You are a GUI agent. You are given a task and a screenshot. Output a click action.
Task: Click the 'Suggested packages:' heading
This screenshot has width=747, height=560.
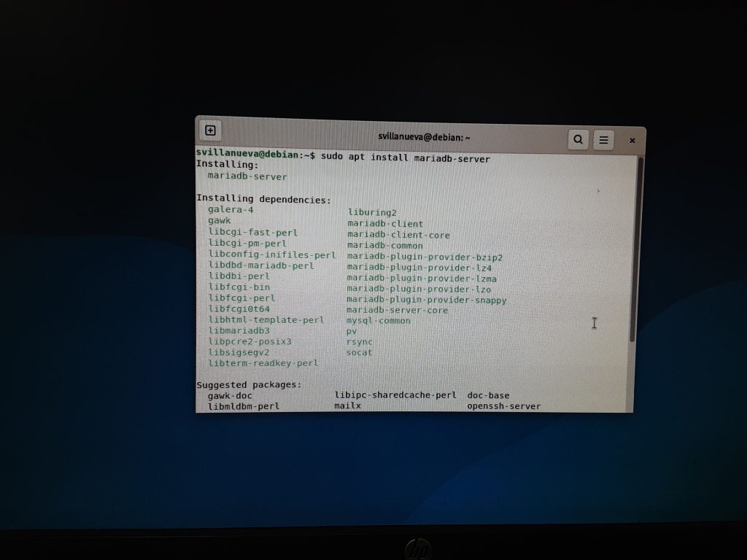pyautogui.click(x=249, y=384)
